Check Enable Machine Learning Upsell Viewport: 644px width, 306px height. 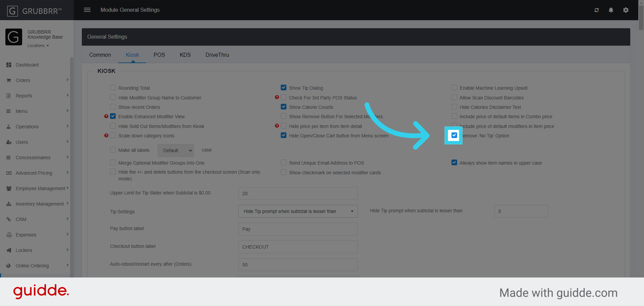[454, 88]
